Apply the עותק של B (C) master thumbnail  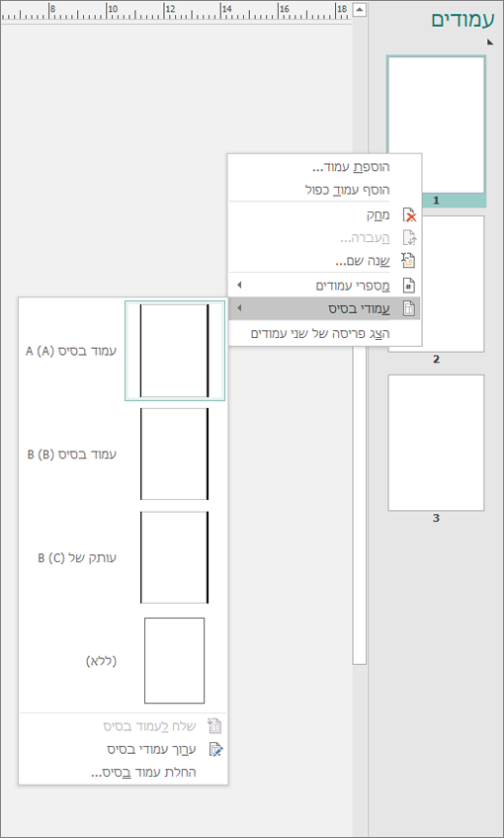[x=175, y=557]
